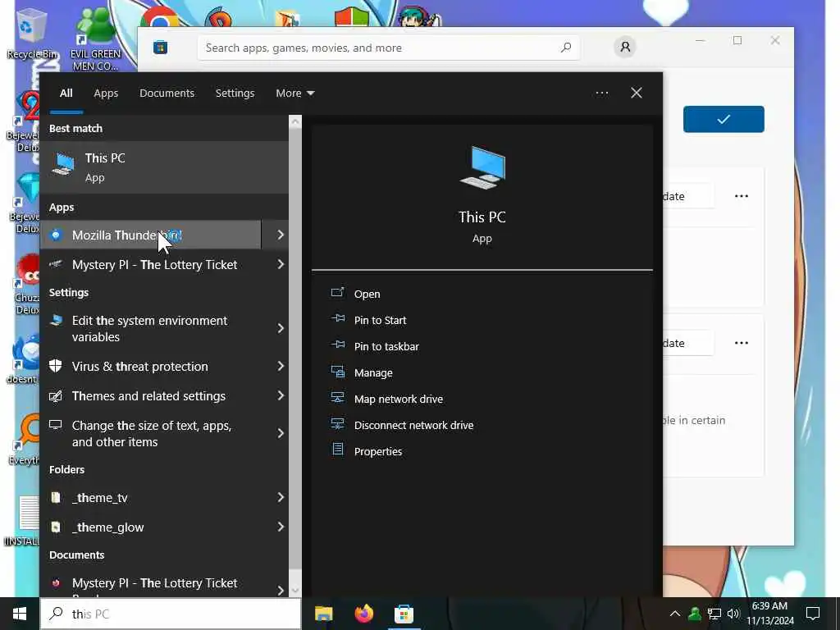Screen dimensions: 840x630
Task: Click the blue checkmark button in Store
Action: [724, 119]
